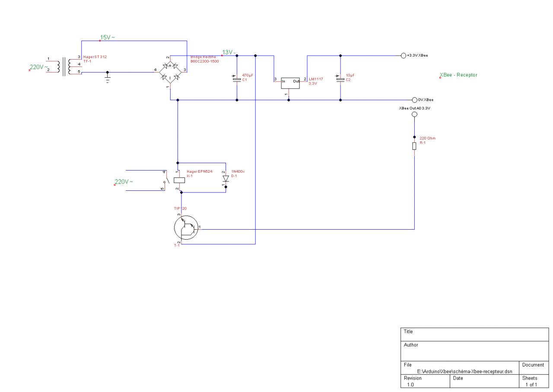Click the 1N400x diode label

click(238, 171)
